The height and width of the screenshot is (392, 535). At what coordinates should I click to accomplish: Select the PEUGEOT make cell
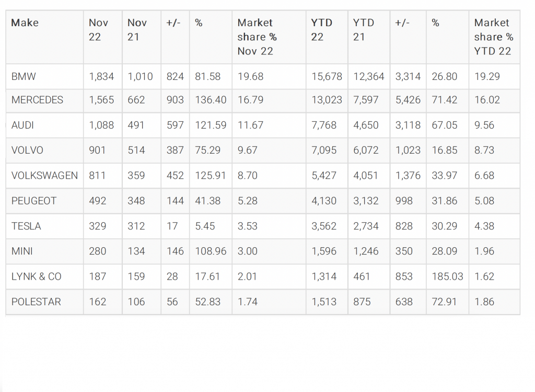click(x=33, y=201)
